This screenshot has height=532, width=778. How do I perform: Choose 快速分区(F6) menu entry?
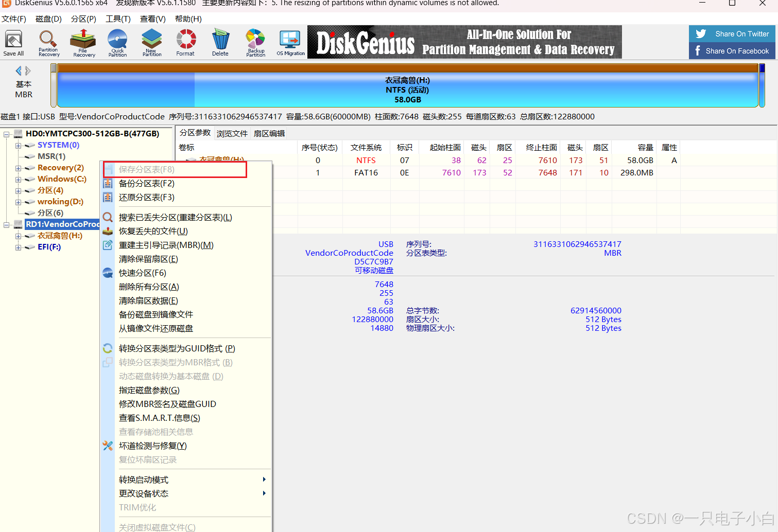(x=186, y=273)
